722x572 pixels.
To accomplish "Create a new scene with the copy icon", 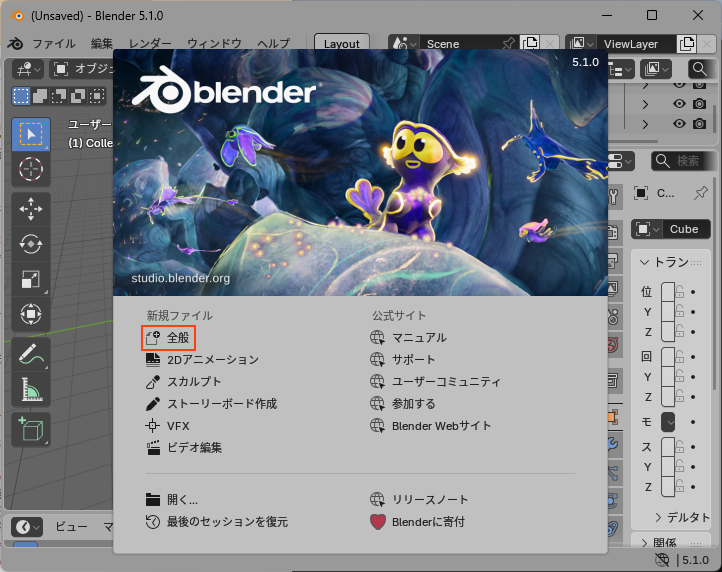I will tap(530, 44).
